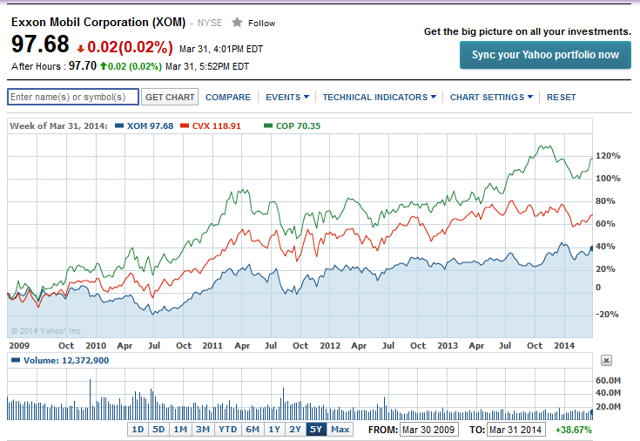The width and height of the screenshot is (640, 441).
Task: Close the Volume panel with the X
Action: 606,361
